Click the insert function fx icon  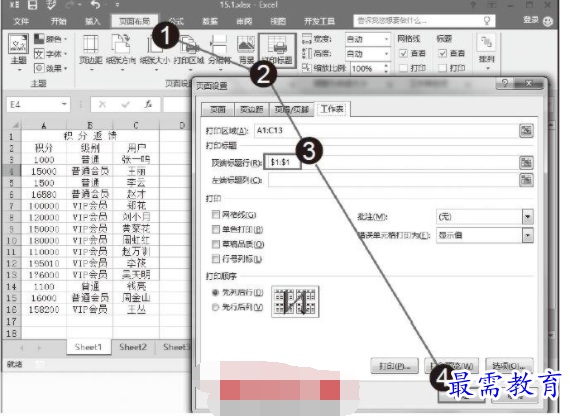click(148, 105)
